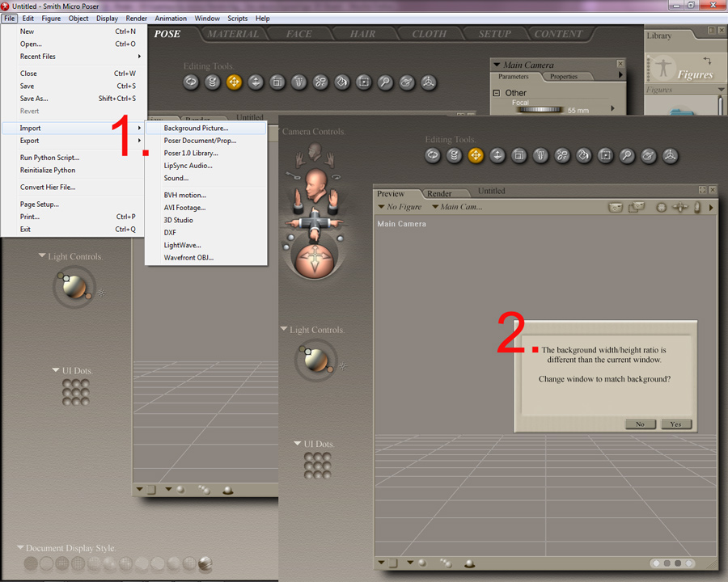Open the Focal parameter options arrow
This screenshot has width=728, height=582.
point(613,108)
